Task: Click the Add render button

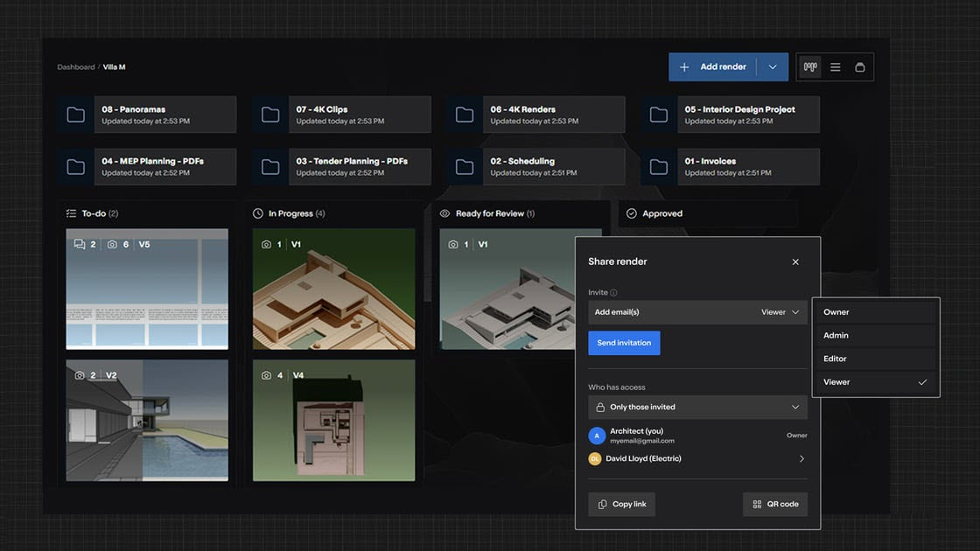Action: point(713,67)
